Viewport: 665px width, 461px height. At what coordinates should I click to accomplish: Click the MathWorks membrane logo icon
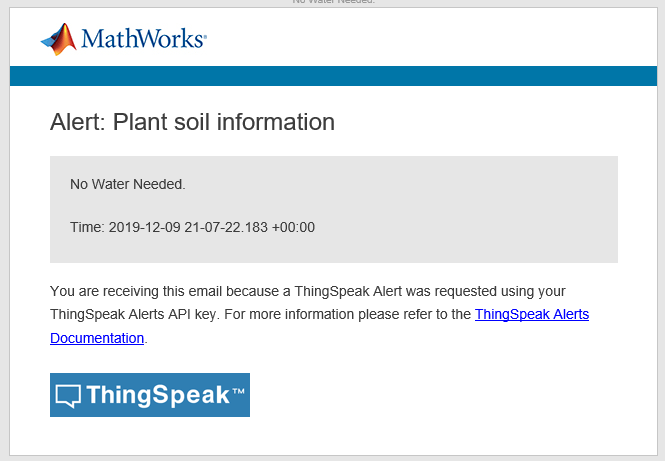click(x=58, y=39)
